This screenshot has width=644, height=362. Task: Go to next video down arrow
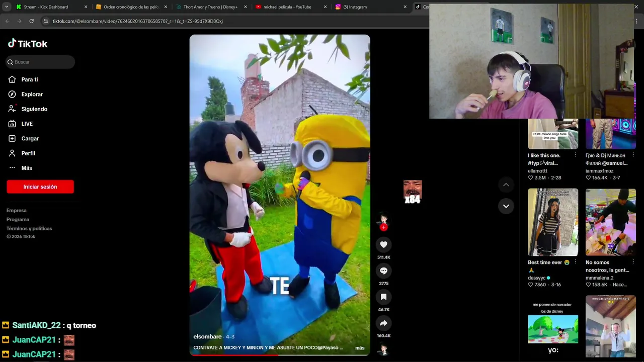coord(506,206)
